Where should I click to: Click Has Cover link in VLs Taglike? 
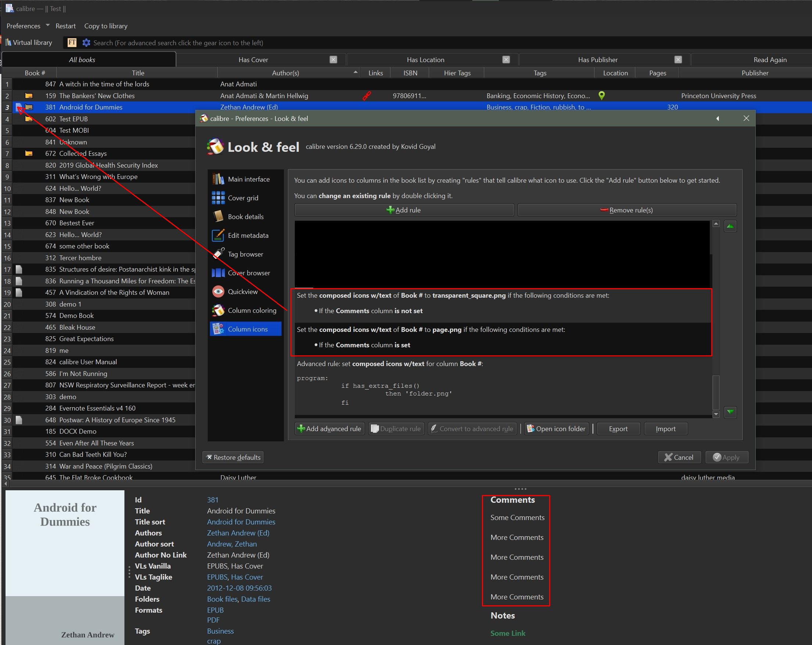pos(247,577)
